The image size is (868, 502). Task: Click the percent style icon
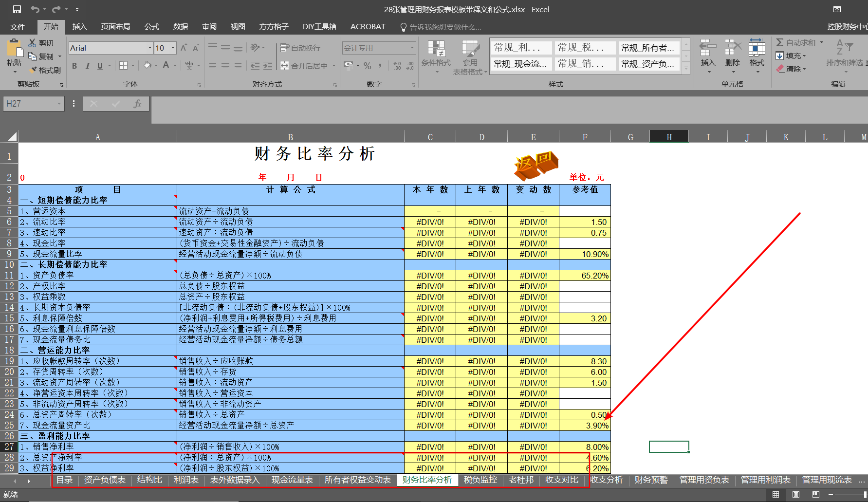pyautogui.click(x=368, y=66)
